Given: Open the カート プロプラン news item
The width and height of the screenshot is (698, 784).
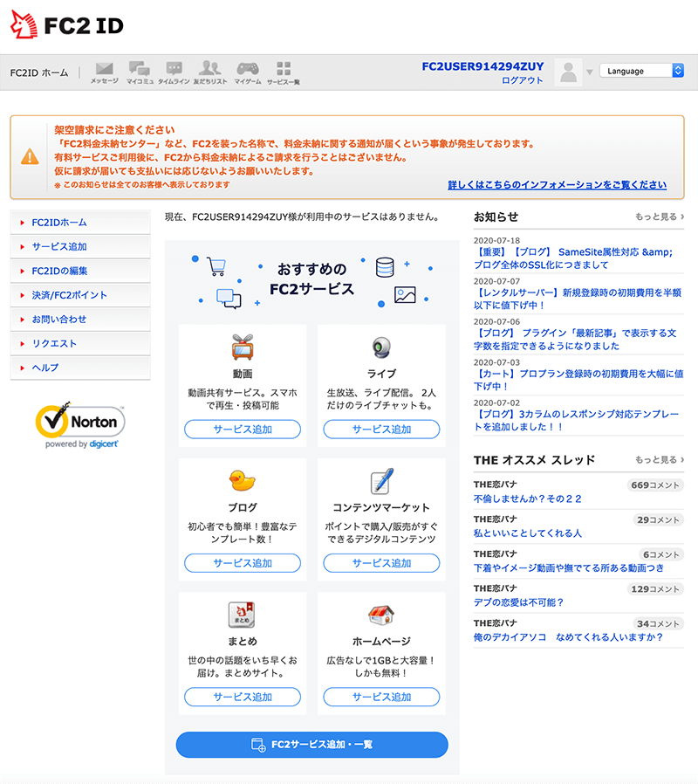Looking at the screenshot, I should pyautogui.click(x=578, y=380).
